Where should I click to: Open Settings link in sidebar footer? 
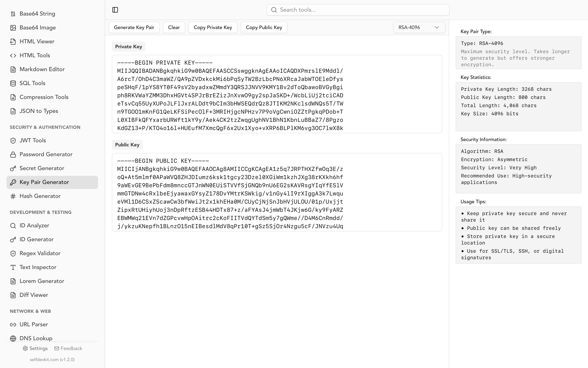[35, 348]
